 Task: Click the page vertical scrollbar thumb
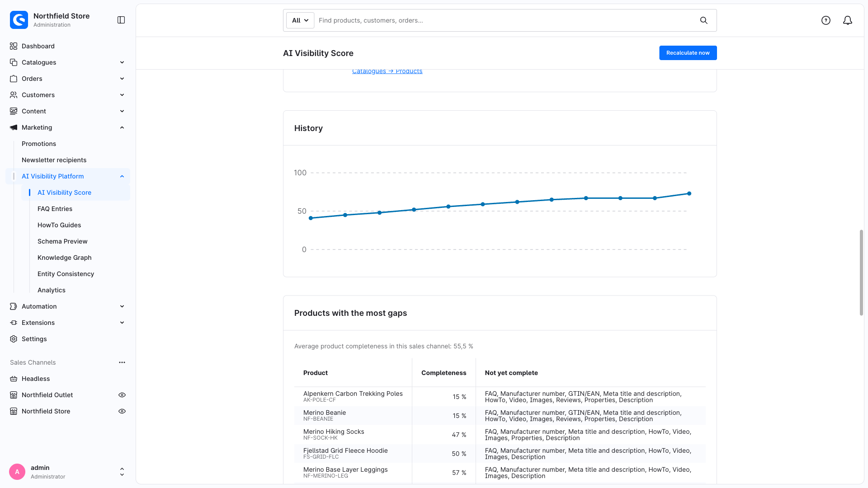tap(861, 272)
